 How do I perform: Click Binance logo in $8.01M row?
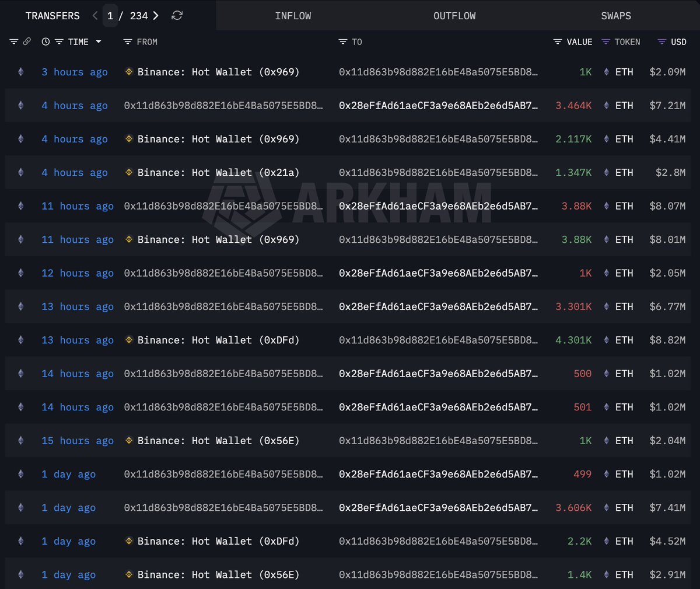(x=129, y=239)
